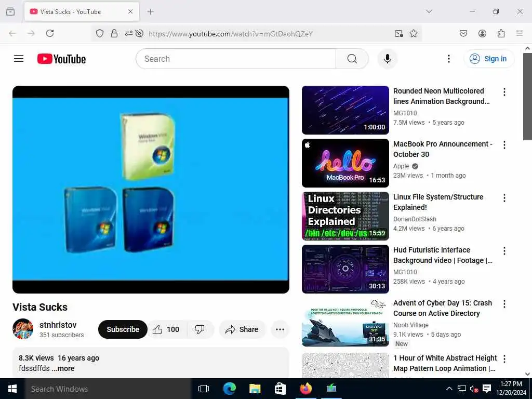Image resolution: width=532 pixels, height=399 pixels.
Task: Open more actions ellipsis under the video
Action: point(280,329)
